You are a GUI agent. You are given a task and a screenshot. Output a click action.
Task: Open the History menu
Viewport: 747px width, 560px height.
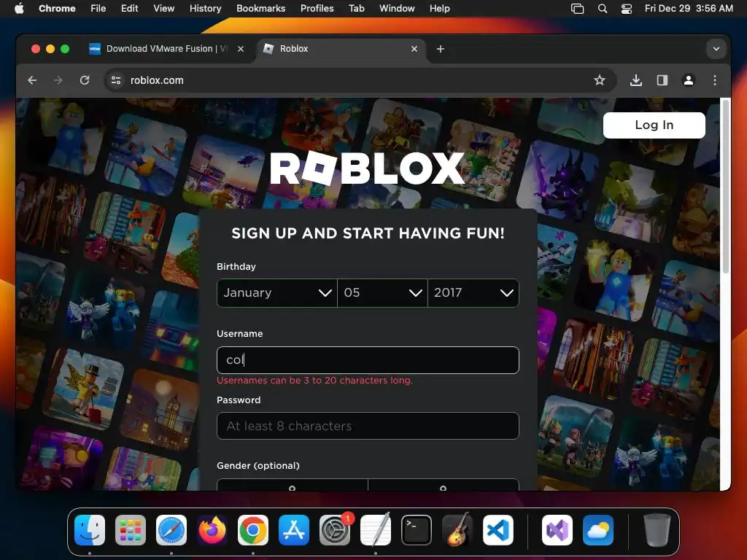click(205, 9)
